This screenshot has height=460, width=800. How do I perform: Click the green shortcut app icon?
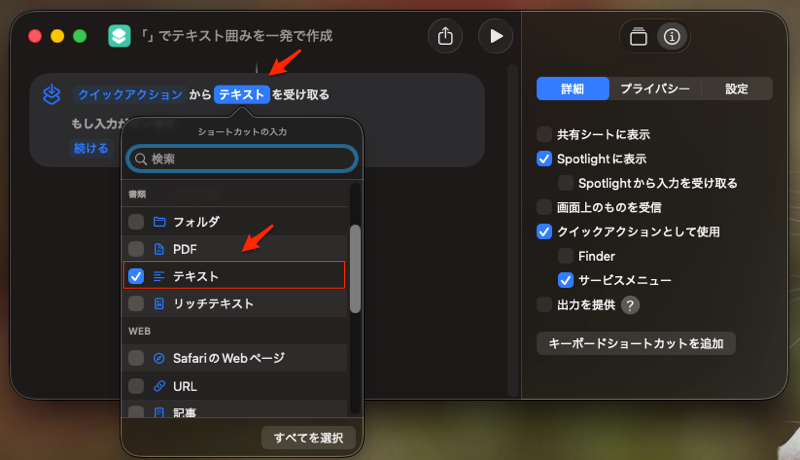pos(119,36)
